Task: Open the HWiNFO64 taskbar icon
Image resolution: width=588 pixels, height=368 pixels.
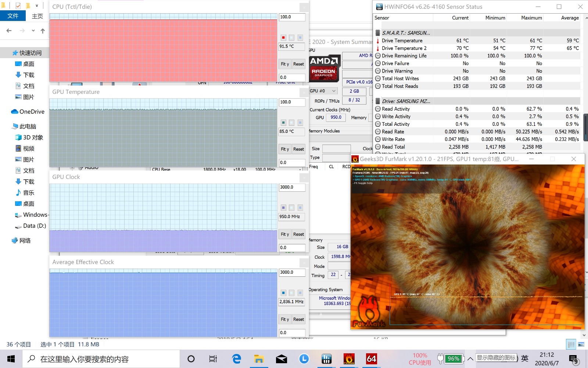Action: click(372, 359)
